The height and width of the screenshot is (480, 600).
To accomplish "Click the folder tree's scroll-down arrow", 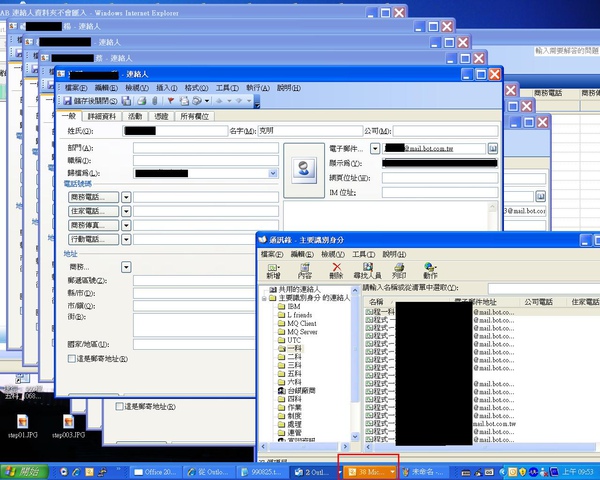I will point(355,436).
